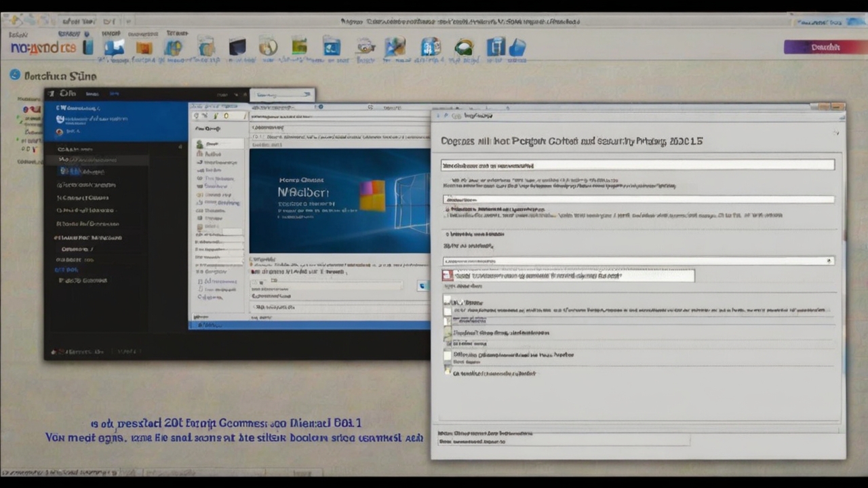This screenshot has width=868, height=488.
Task: Toggle the red-highlighted checkbox in the right dialog
Action: coord(448,275)
